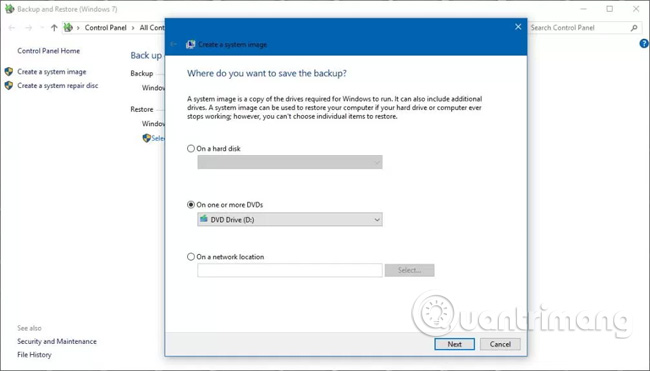Click shield icon beside Create a system repair disc
The image size is (650, 371).
[x=9, y=85]
